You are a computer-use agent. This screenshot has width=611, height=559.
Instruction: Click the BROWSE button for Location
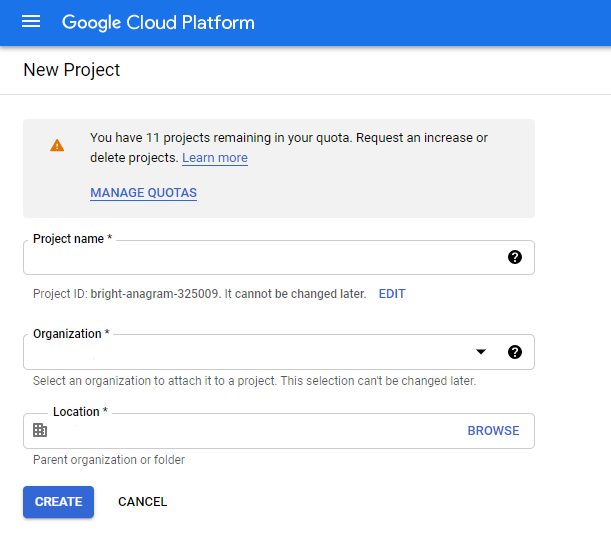pyautogui.click(x=493, y=431)
